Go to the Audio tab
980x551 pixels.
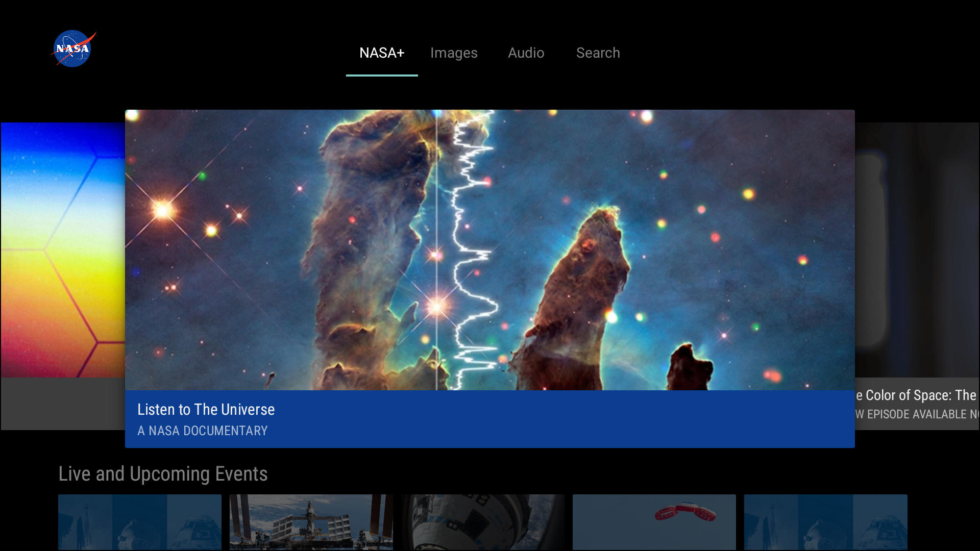tap(526, 53)
